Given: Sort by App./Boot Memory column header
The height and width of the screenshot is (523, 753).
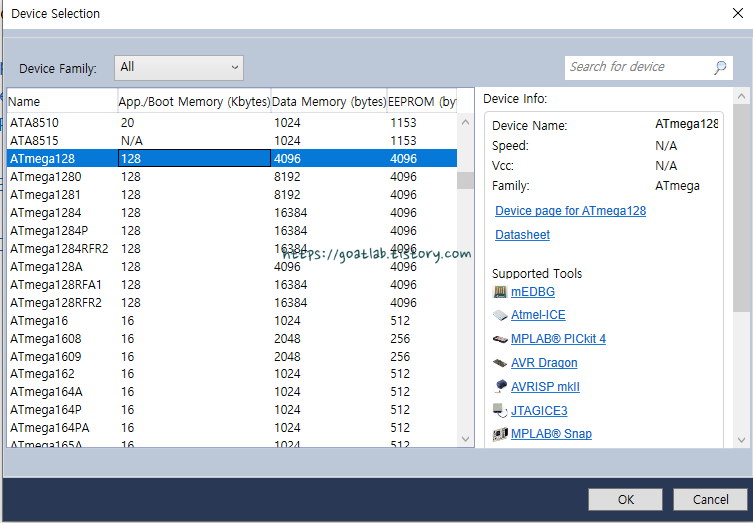Looking at the screenshot, I should click(x=194, y=101).
